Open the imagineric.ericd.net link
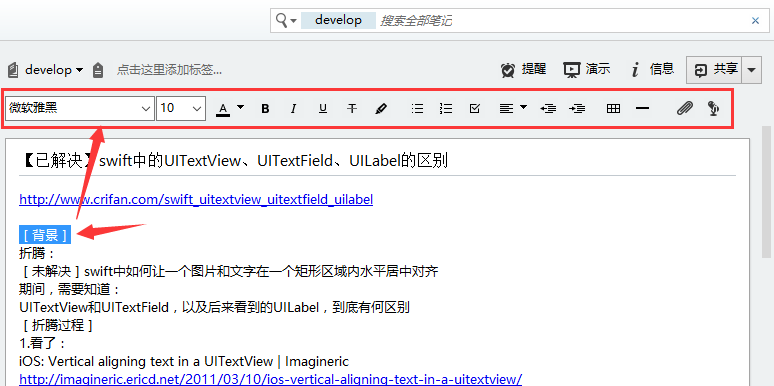The image size is (774, 386). coord(271,379)
